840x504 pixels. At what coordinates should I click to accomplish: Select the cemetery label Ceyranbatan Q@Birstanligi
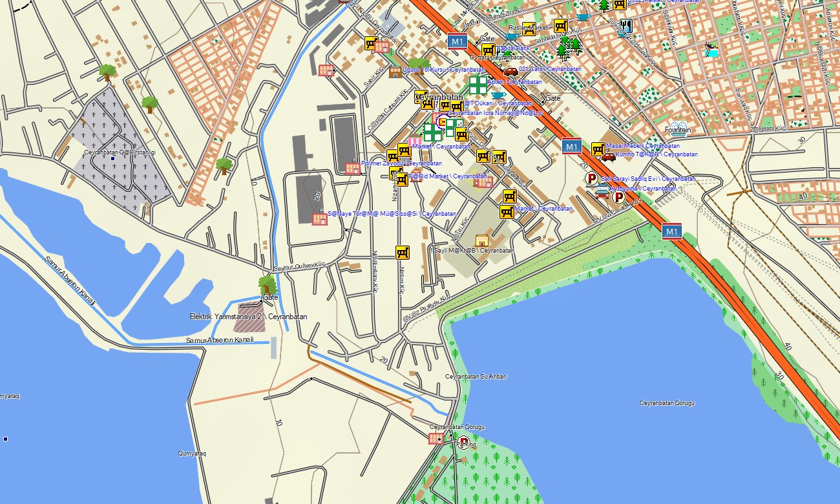click(x=120, y=152)
